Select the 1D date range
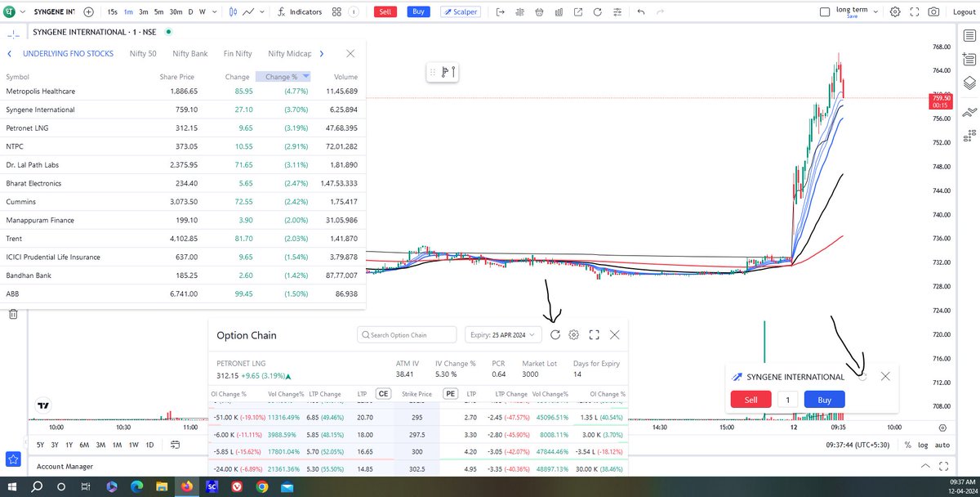 pyautogui.click(x=149, y=445)
